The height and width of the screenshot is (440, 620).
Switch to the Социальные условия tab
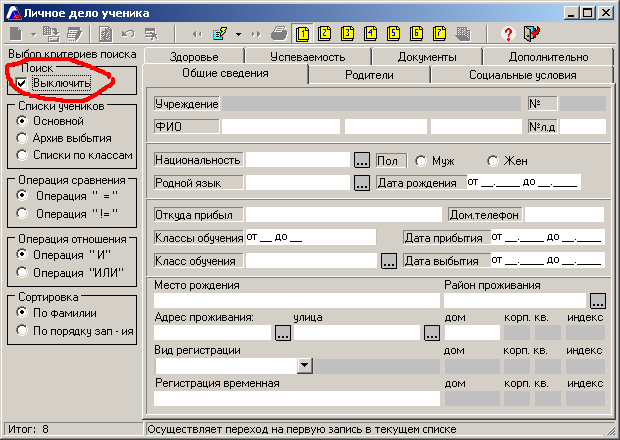522,75
